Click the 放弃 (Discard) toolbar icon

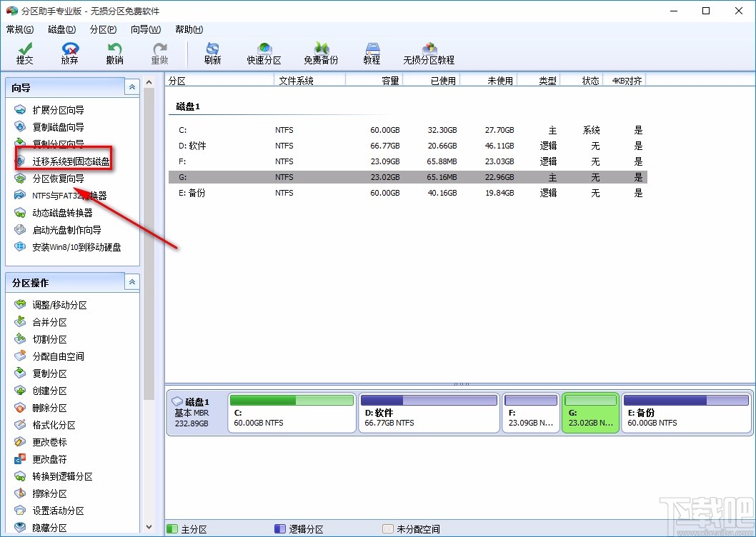[69, 54]
